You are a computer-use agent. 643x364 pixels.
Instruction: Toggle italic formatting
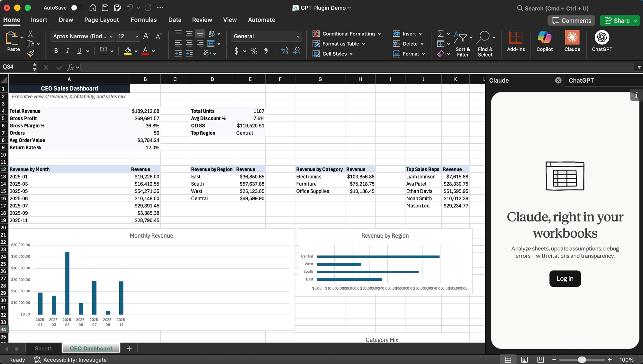coord(68,50)
